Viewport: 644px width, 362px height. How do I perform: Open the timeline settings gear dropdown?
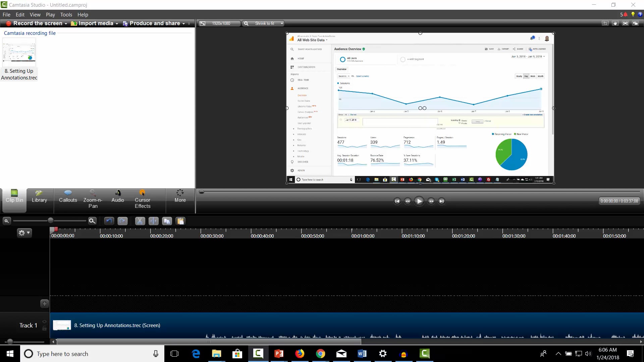click(x=24, y=233)
